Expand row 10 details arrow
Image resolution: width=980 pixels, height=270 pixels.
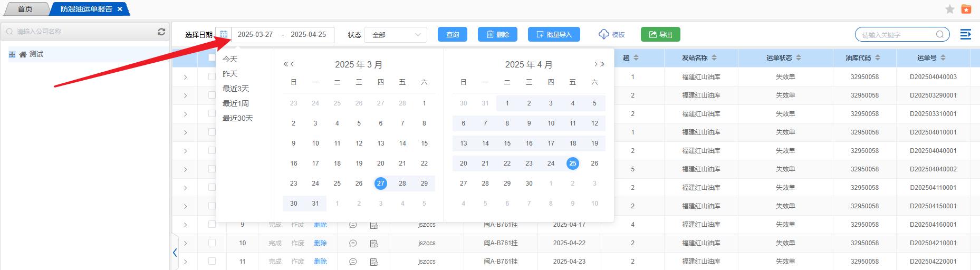pyautogui.click(x=186, y=243)
